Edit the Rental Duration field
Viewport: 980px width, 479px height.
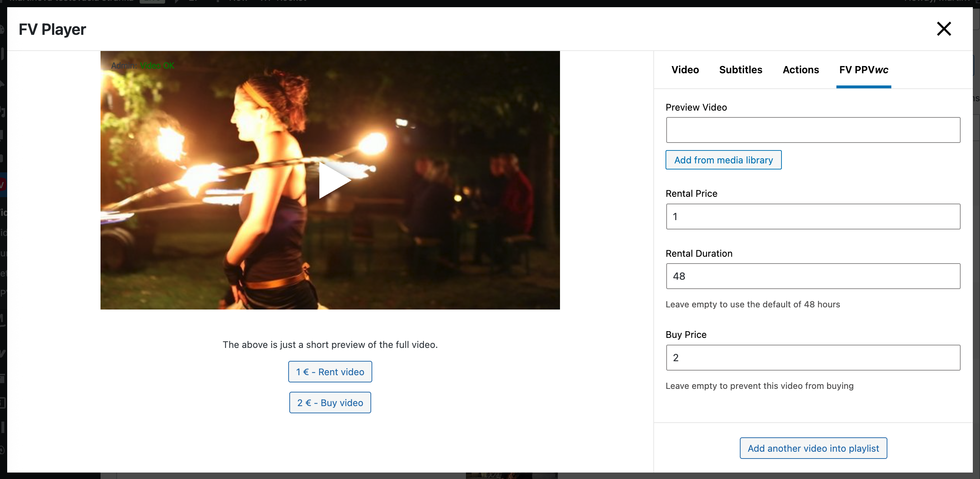tap(813, 276)
